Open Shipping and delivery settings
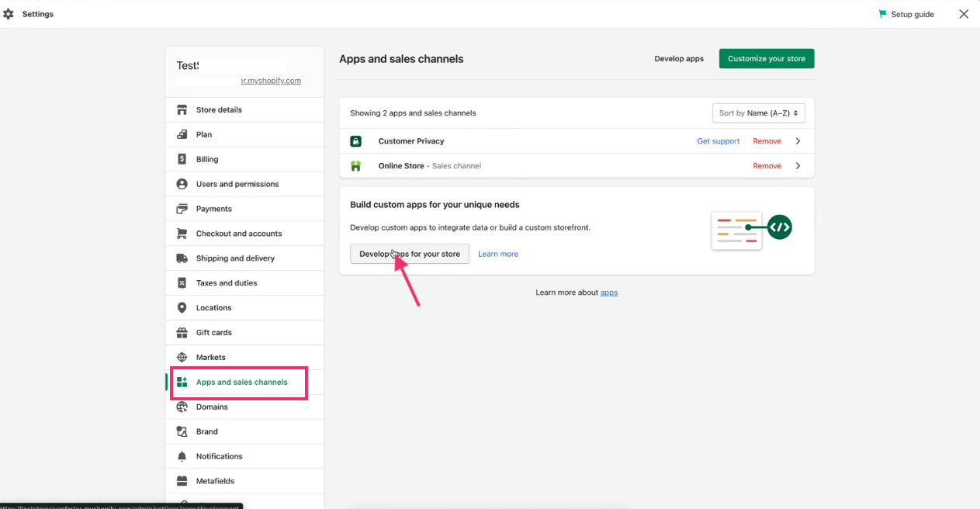 244,258
